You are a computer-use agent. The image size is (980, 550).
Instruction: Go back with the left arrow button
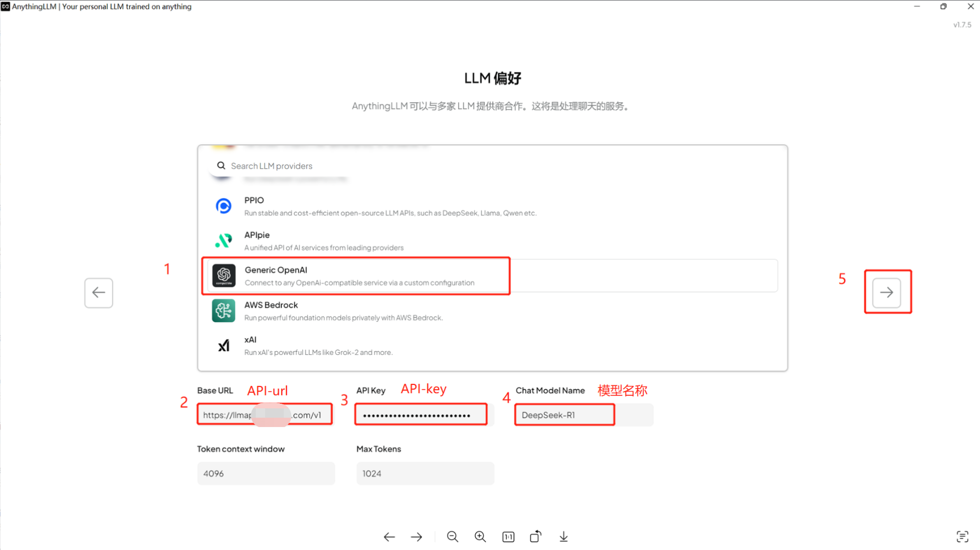click(99, 293)
